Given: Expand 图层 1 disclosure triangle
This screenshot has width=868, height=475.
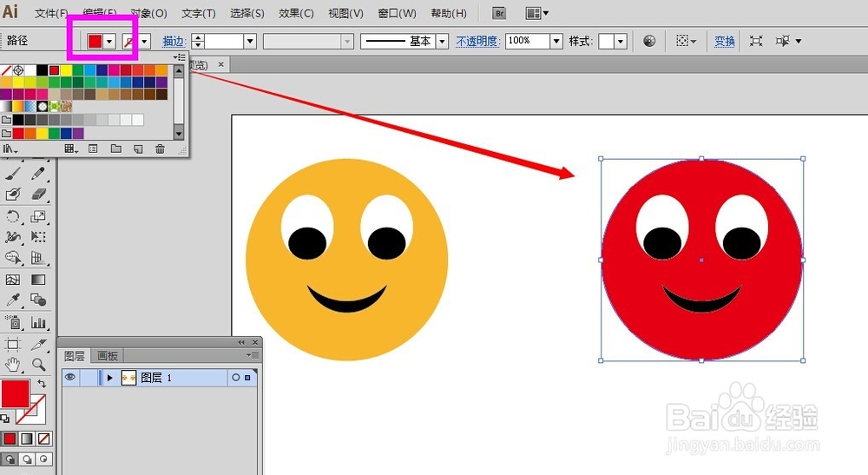Looking at the screenshot, I should point(109,378).
